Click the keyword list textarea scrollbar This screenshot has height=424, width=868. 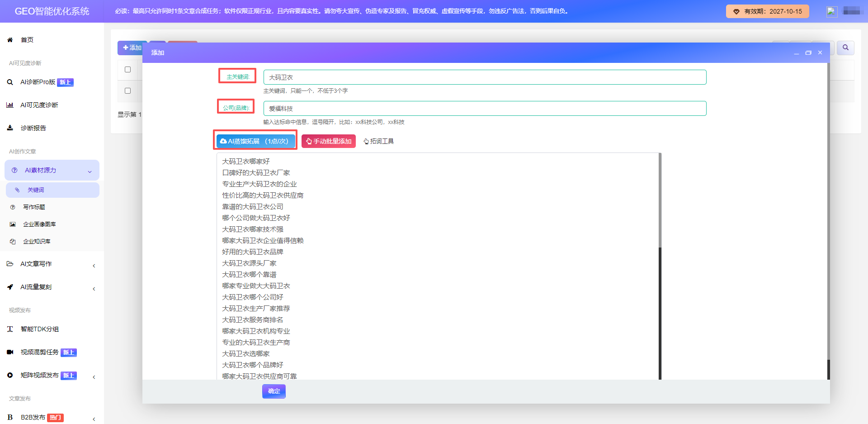pyautogui.click(x=660, y=266)
